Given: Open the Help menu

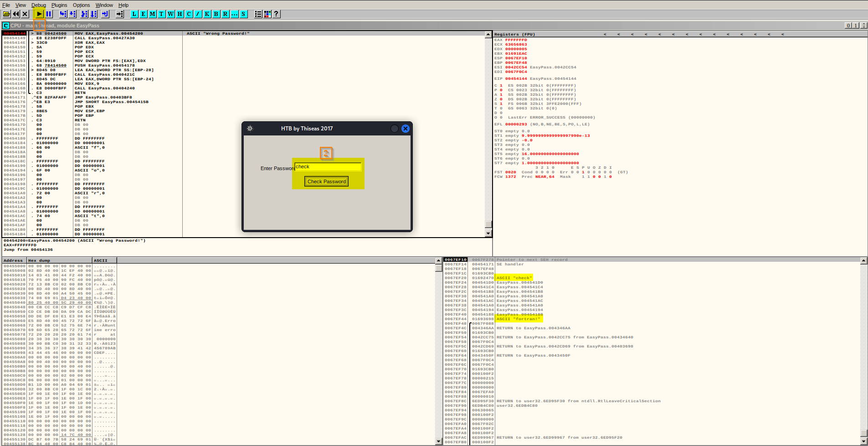Looking at the screenshot, I should pyautogui.click(x=123, y=5).
